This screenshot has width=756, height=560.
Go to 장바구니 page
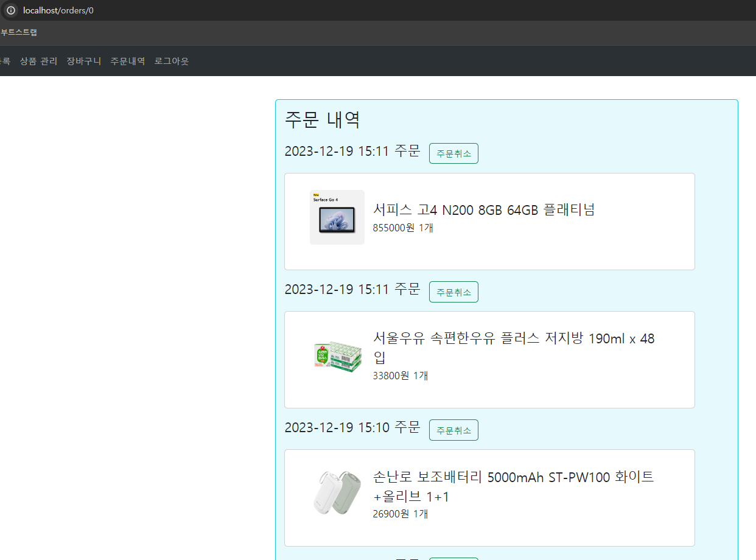pyautogui.click(x=84, y=61)
